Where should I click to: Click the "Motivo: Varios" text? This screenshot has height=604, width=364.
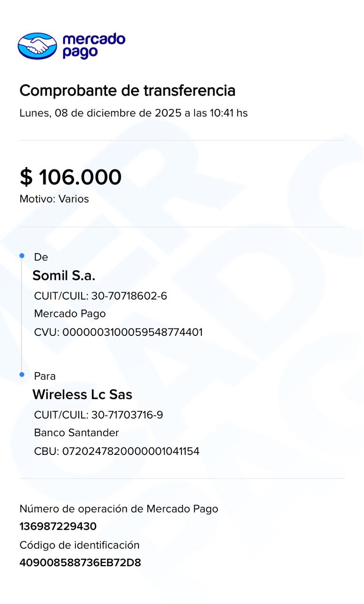tap(54, 199)
